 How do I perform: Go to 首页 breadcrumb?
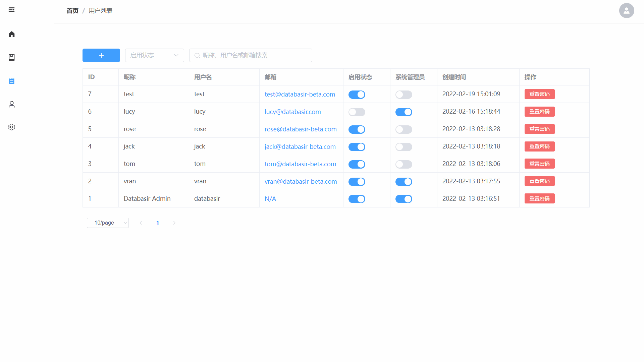pyautogui.click(x=72, y=11)
